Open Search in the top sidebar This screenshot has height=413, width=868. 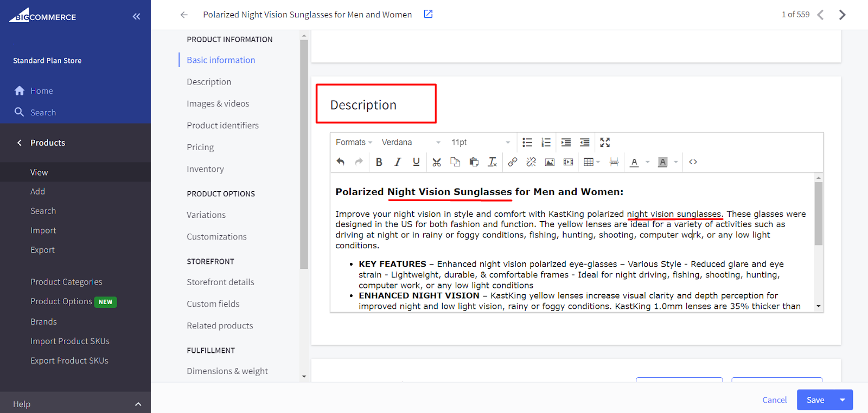pyautogui.click(x=43, y=113)
